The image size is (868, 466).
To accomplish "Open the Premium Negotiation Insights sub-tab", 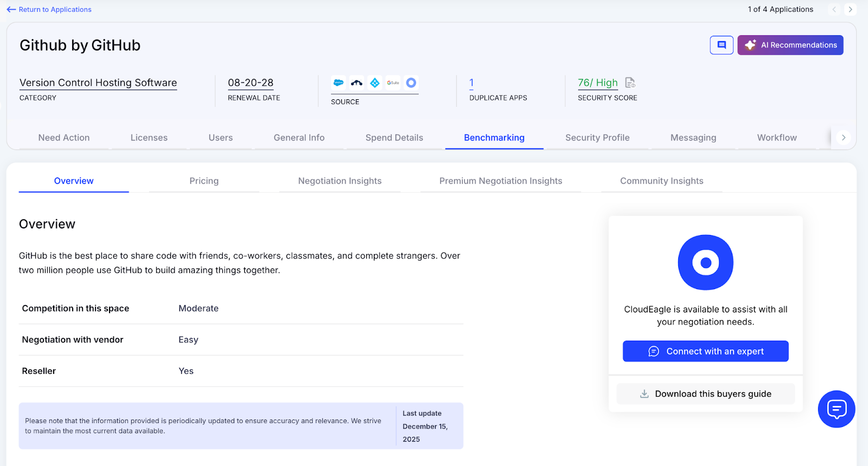I will point(501,181).
